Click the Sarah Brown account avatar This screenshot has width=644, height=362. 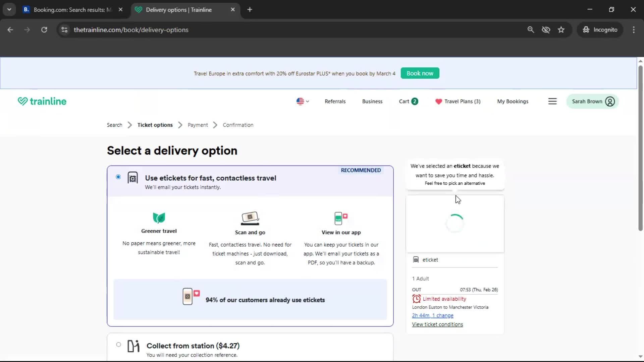[x=610, y=101]
